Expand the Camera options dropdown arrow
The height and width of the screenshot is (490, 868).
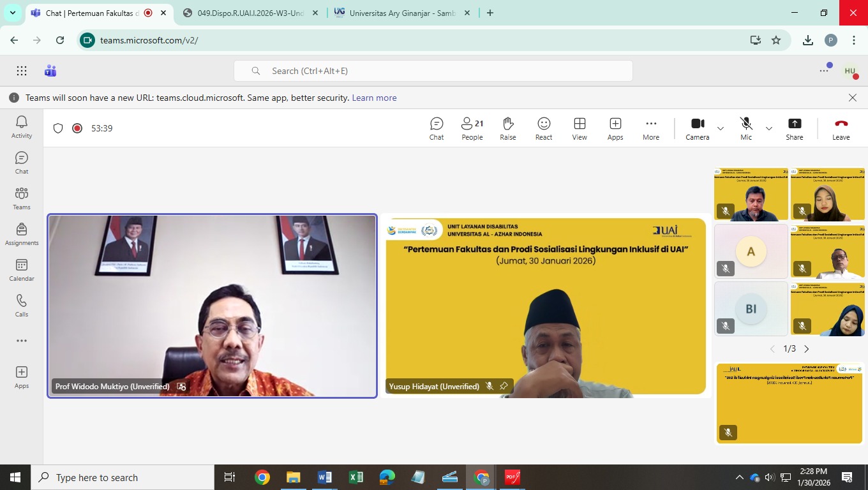[x=721, y=128]
